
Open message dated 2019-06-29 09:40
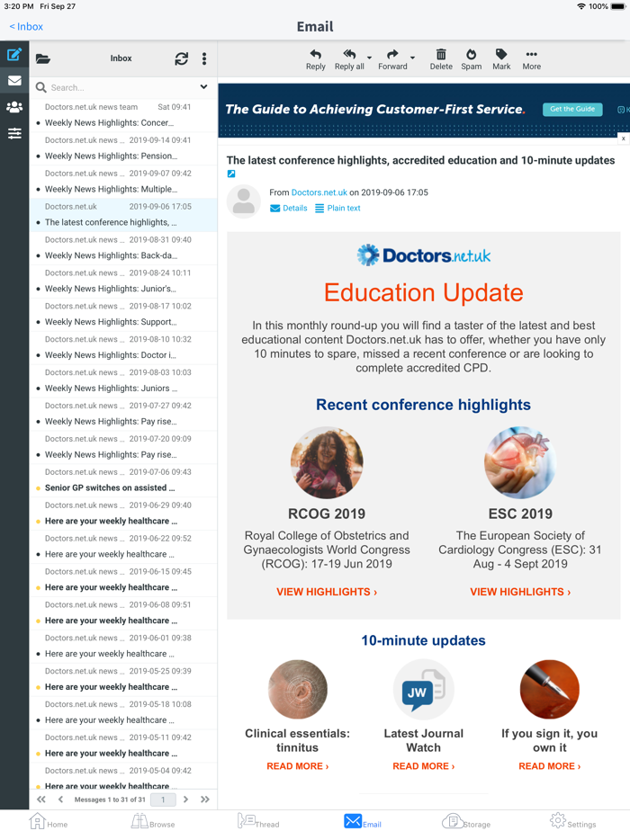point(123,514)
